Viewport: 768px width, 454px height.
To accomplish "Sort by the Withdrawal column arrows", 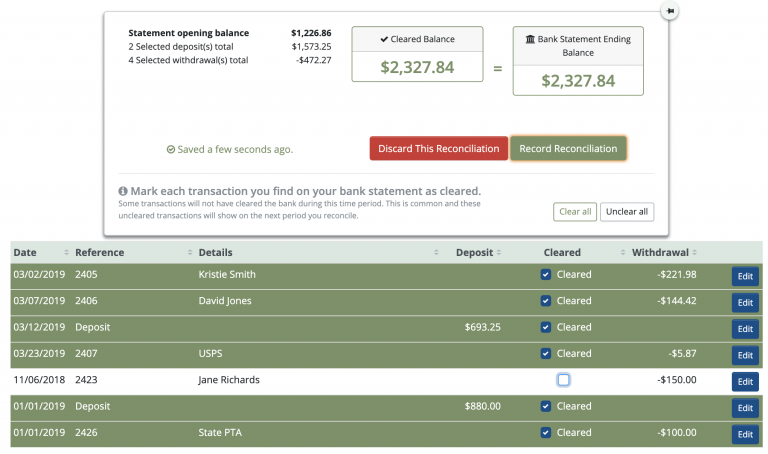I will [696, 253].
